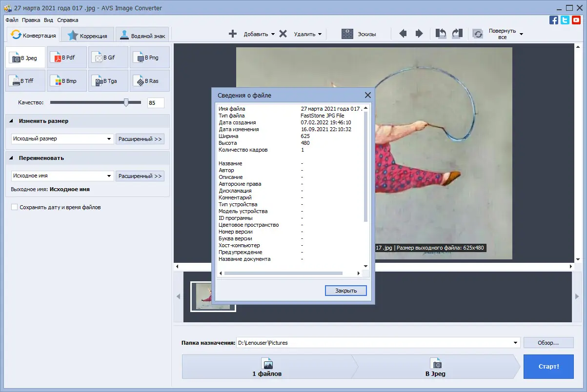The image size is (587, 392).
Task: Select the В Pdf output format
Action: [66, 58]
